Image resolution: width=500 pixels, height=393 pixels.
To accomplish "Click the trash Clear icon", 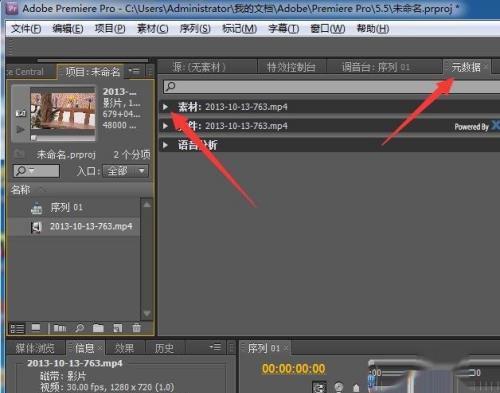I will [x=136, y=328].
